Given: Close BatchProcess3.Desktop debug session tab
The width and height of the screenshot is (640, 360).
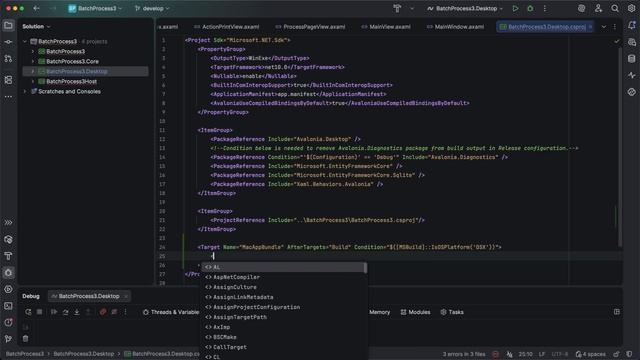Looking at the screenshot, I should tap(126, 296).
